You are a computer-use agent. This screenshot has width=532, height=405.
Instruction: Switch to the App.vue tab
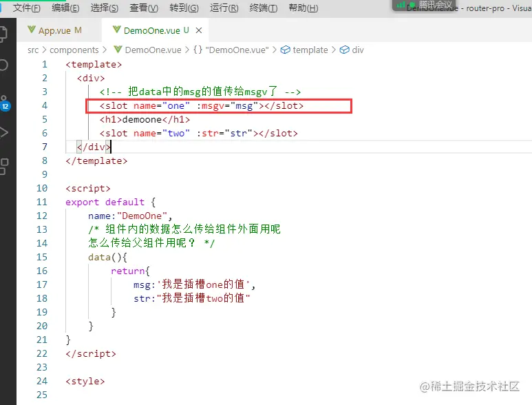coord(59,30)
